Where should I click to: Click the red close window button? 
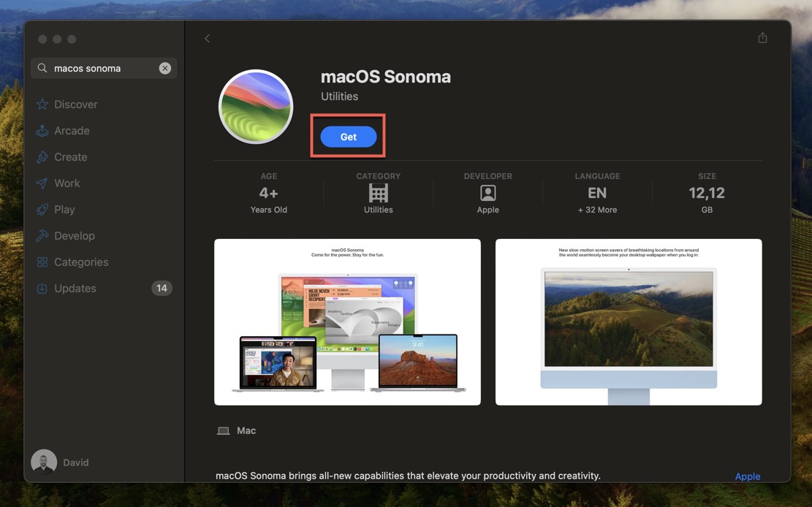pos(42,39)
